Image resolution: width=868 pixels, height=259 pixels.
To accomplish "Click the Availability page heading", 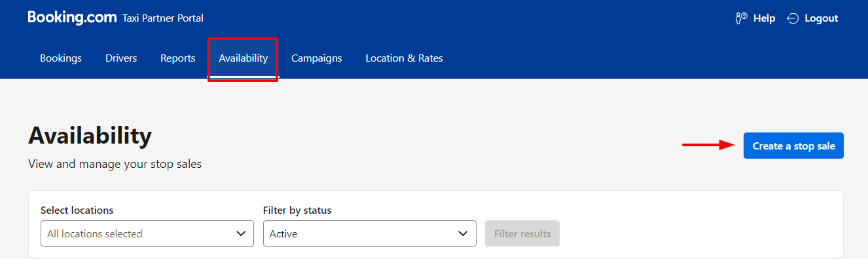I will [90, 136].
